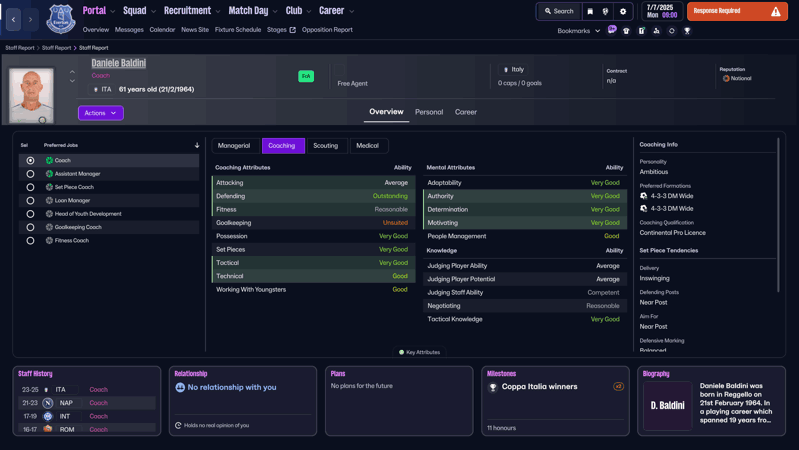Open the trophy bookmark icon
This screenshot has width=799, height=450.
pos(687,31)
